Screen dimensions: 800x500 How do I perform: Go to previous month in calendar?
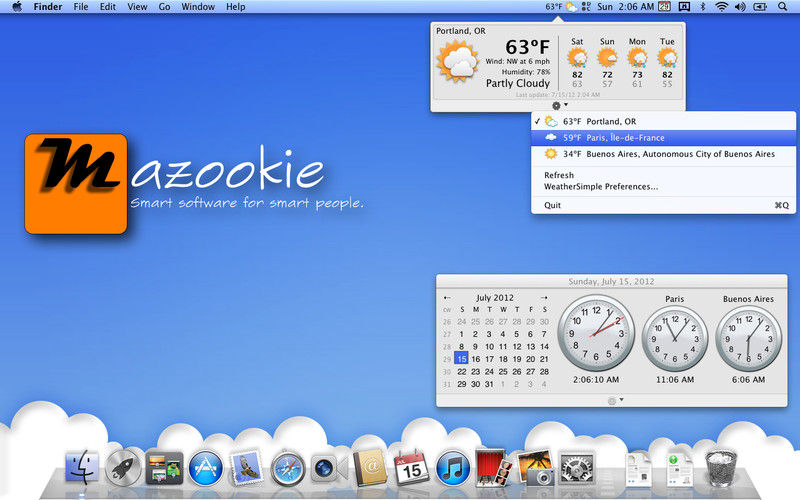tap(447, 297)
